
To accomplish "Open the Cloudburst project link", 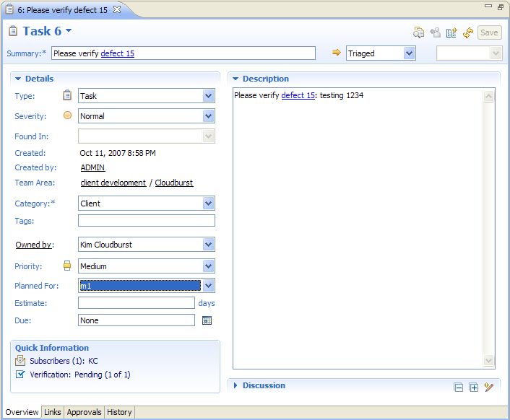I will coord(174,183).
